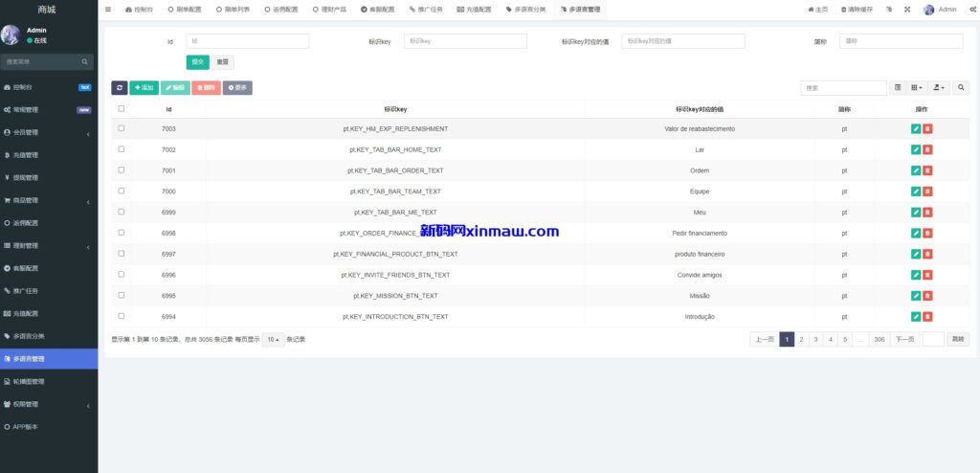Edit the row with value 'Equipe'
Viewport: 980px width, 473px height.
point(916,191)
